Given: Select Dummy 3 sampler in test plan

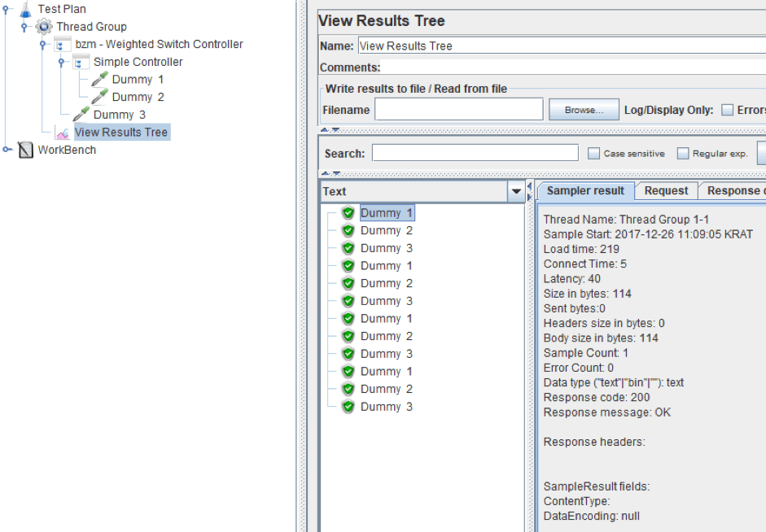Looking at the screenshot, I should [120, 115].
